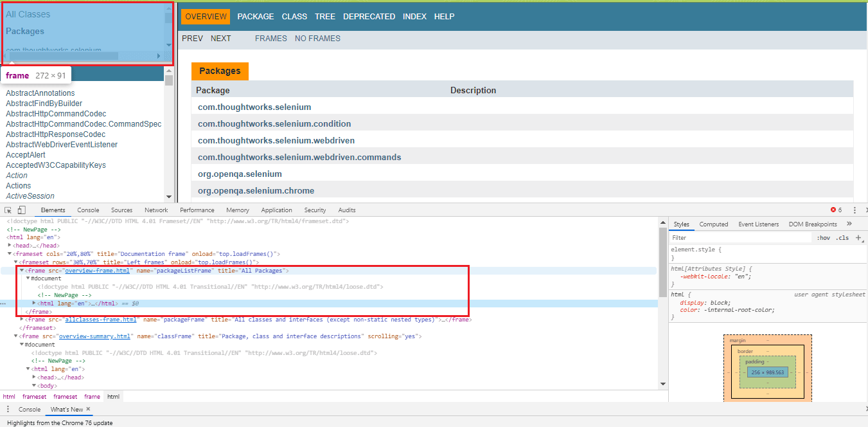Show more Styles sidebar tabs via chevron
The image size is (868, 427).
[849, 224]
